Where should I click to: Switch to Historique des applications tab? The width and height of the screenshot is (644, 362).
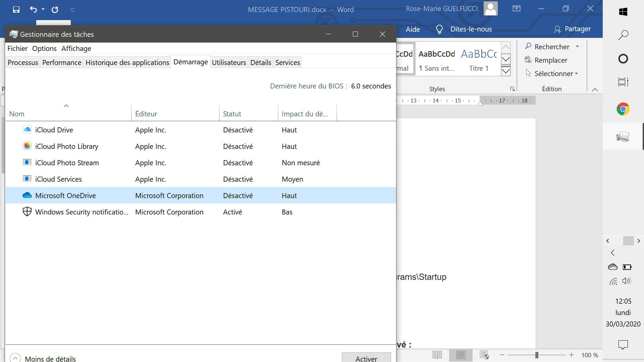point(127,62)
